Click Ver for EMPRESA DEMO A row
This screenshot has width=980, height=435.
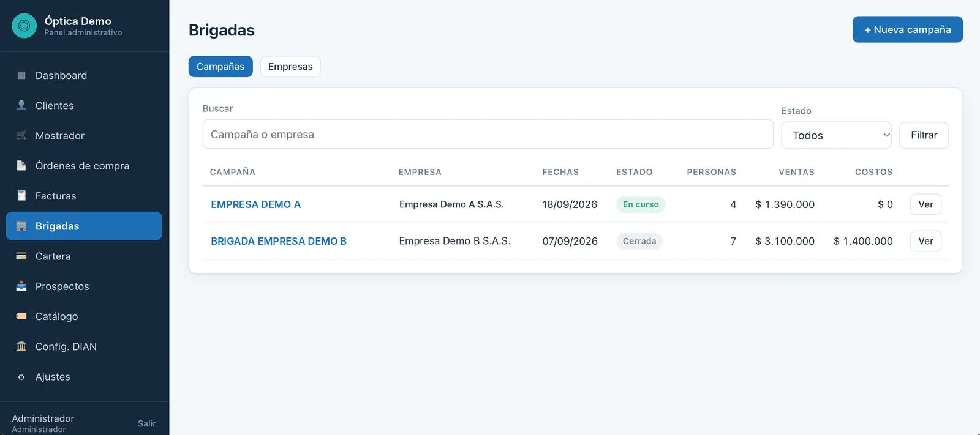[x=925, y=204]
